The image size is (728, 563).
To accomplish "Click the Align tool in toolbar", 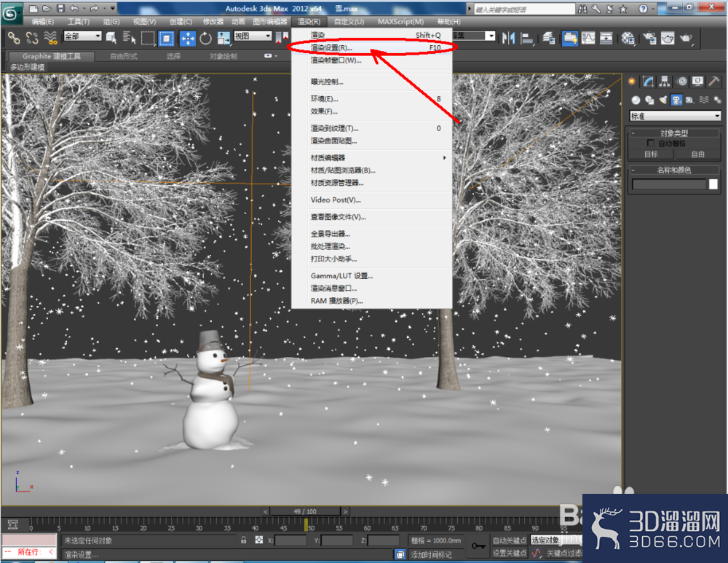I will [x=527, y=38].
